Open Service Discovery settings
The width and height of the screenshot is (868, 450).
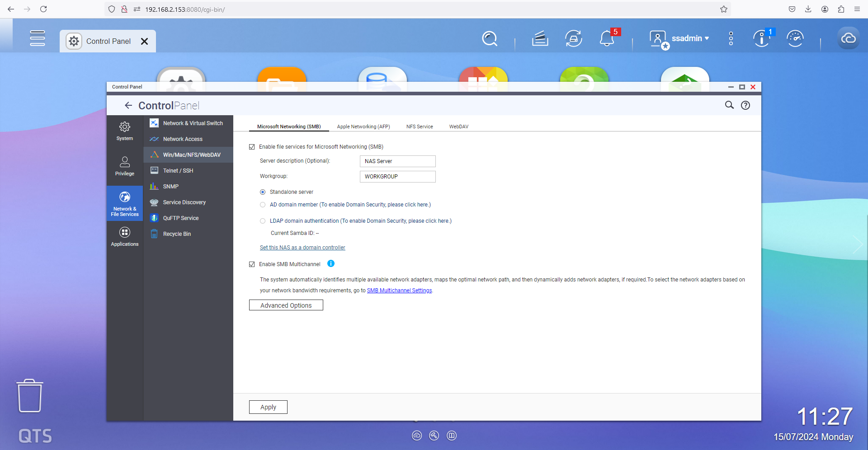coord(189,202)
